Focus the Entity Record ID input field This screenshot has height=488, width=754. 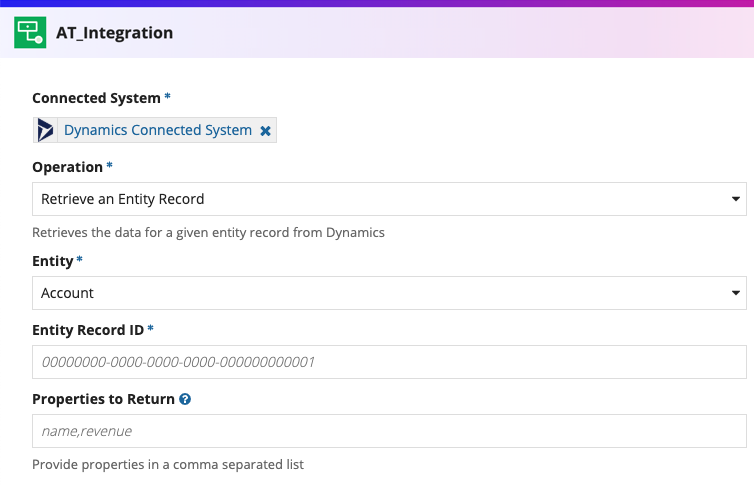389,362
